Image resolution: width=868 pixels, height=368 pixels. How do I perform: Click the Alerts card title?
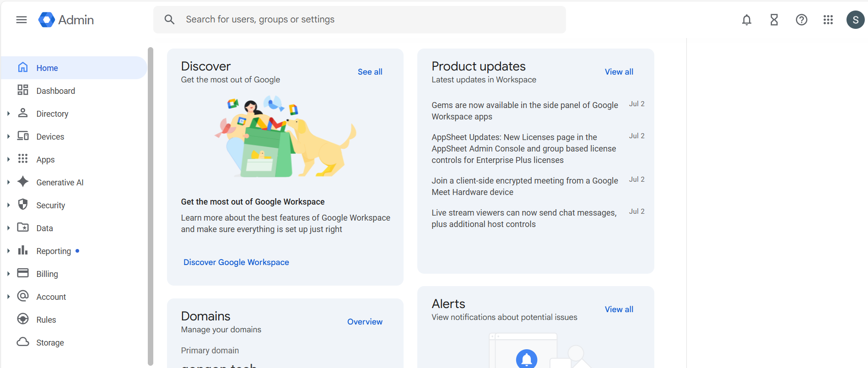448,304
